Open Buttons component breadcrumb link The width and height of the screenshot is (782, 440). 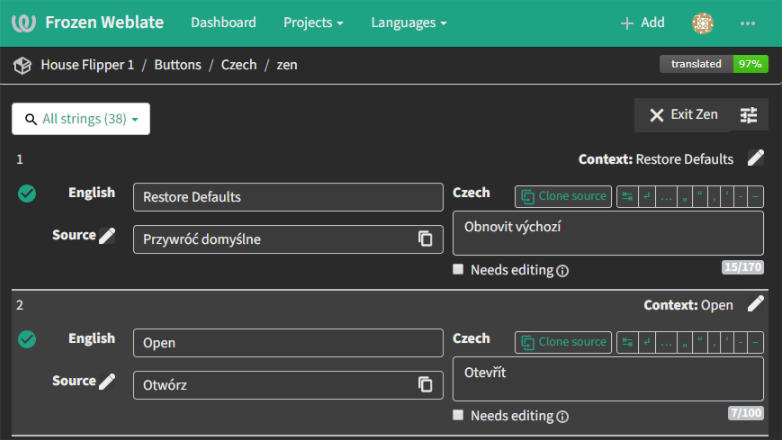click(x=178, y=65)
